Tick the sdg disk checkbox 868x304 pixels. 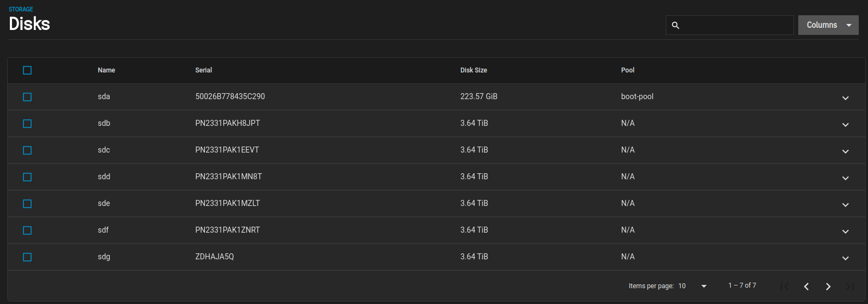[27, 257]
